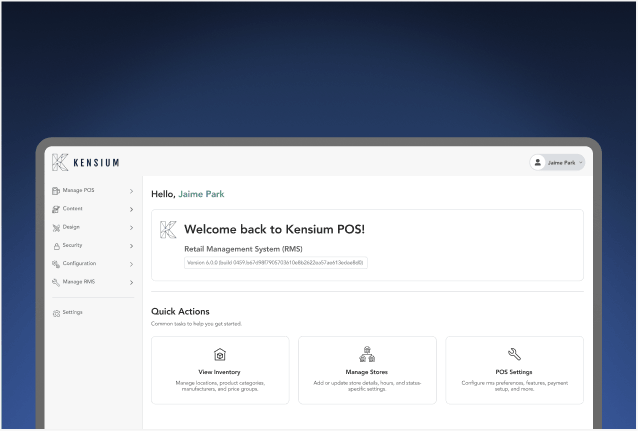The image size is (638, 431).
Task: Expand the Manage POS chevron
Action: (x=131, y=191)
